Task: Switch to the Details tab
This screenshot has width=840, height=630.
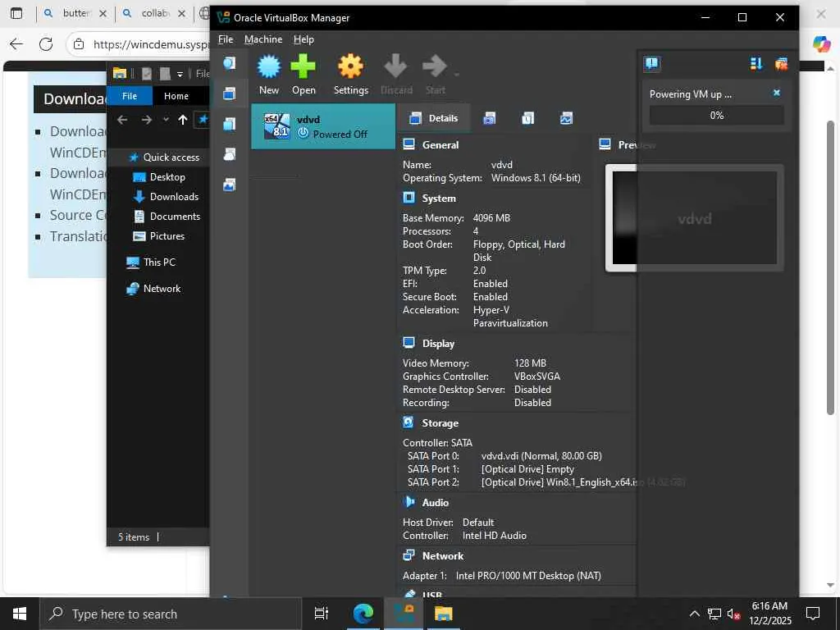Action: click(433, 118)
